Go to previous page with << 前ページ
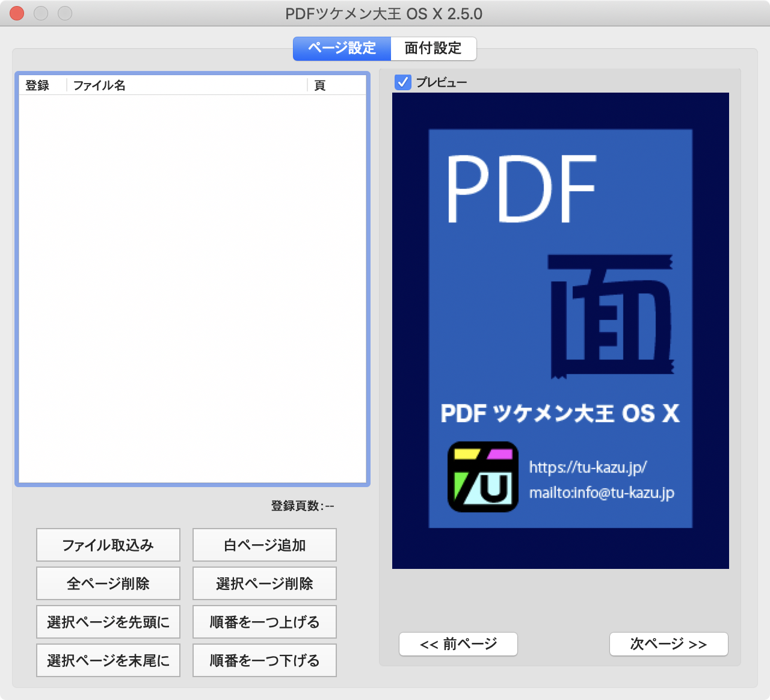This screenshot has width=770, height=700. point(458,644)
